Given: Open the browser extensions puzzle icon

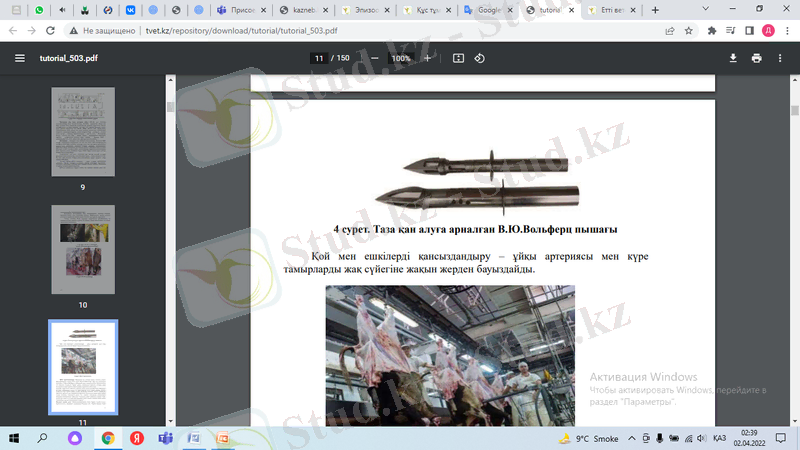Looking at the screenshot, I should [x=712, y=31].
